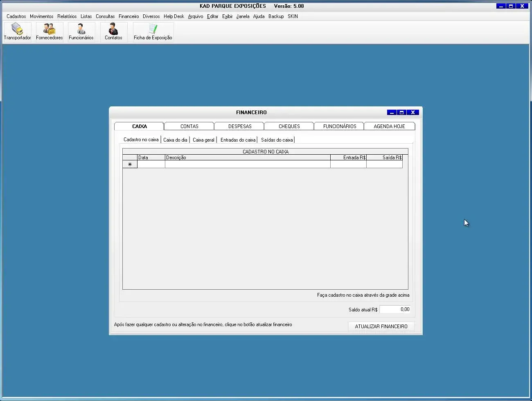This screenshot has height=401, width=532.
Task: Switch to the DESPESAS tab
Action: [240, 126]
